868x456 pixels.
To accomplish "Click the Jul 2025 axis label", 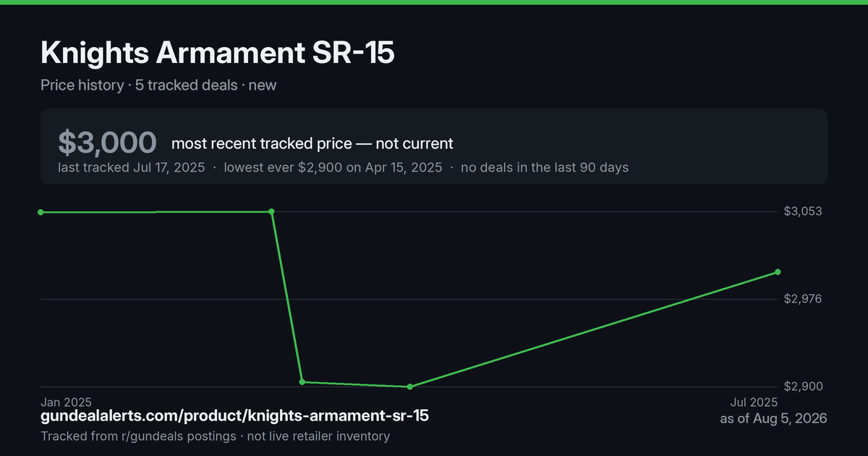I will [x=754, y=402].
